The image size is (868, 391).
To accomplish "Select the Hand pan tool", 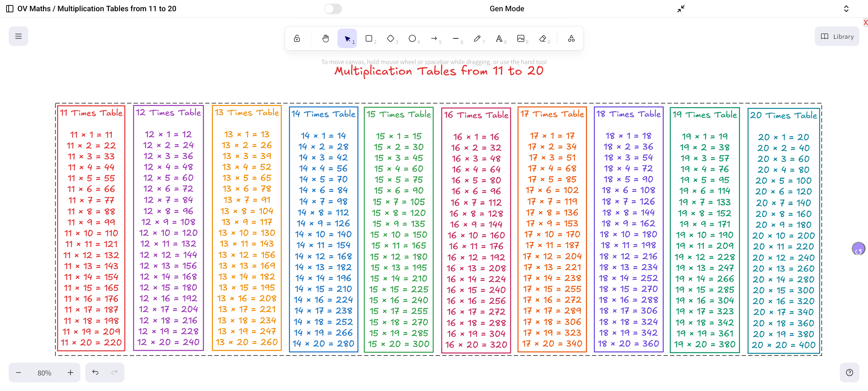I will 325,38.
